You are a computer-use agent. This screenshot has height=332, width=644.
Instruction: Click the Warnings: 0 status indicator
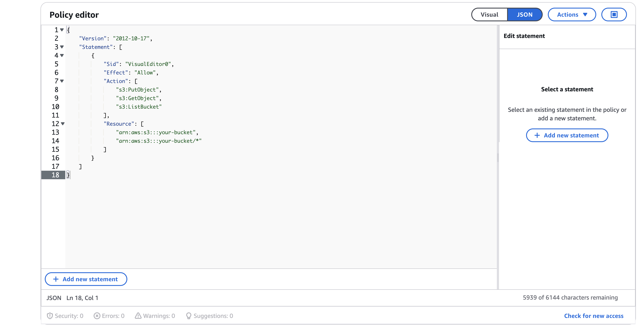155,316
